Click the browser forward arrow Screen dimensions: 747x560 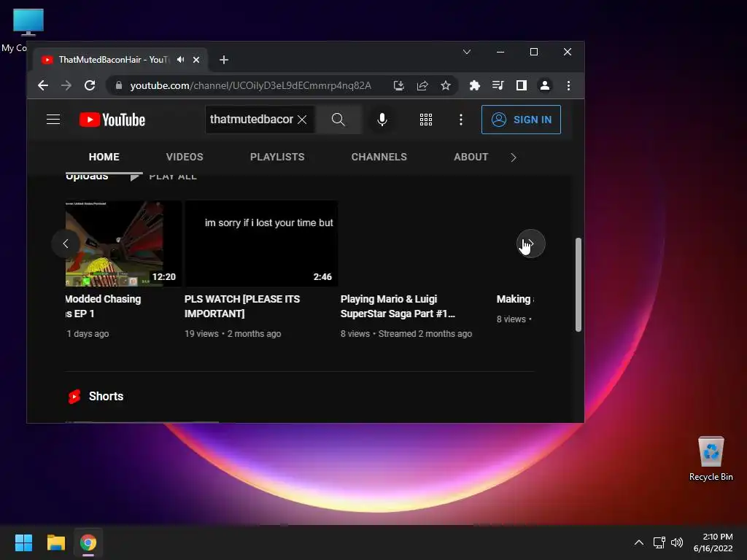click(x=66, y=85)
